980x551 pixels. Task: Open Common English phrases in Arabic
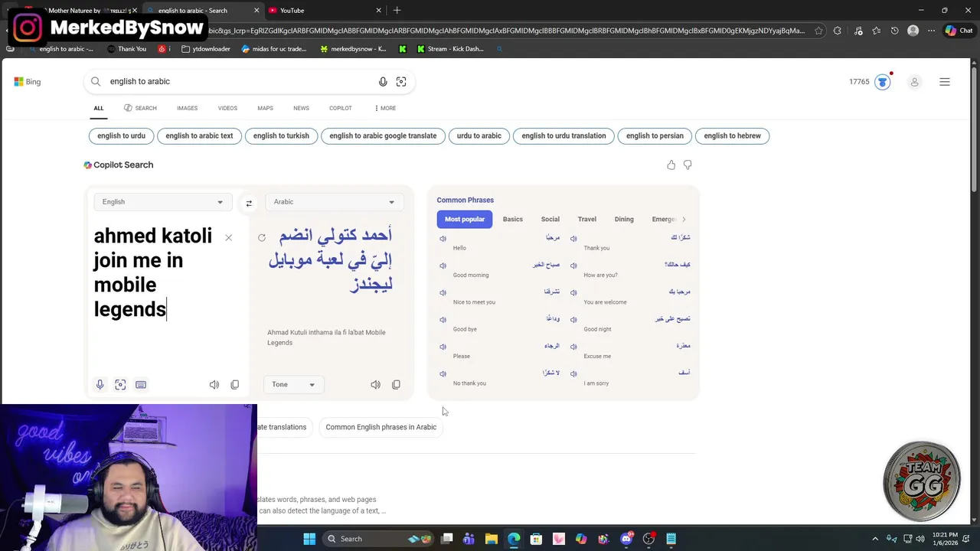click(381, 427)
